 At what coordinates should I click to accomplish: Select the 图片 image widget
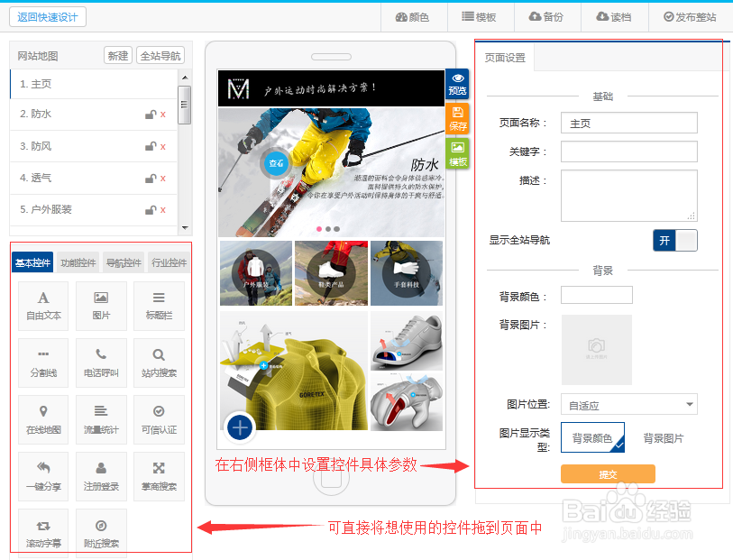[101, 306]
